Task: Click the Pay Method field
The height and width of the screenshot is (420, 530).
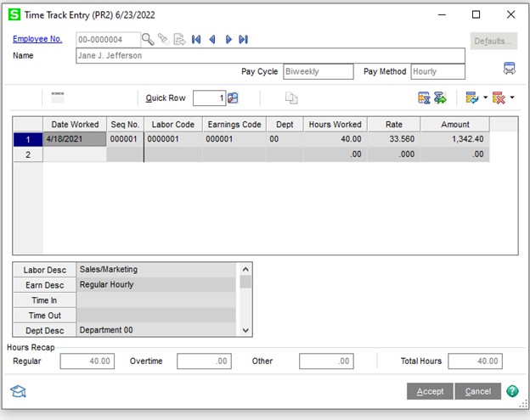Action: [437, 71]
